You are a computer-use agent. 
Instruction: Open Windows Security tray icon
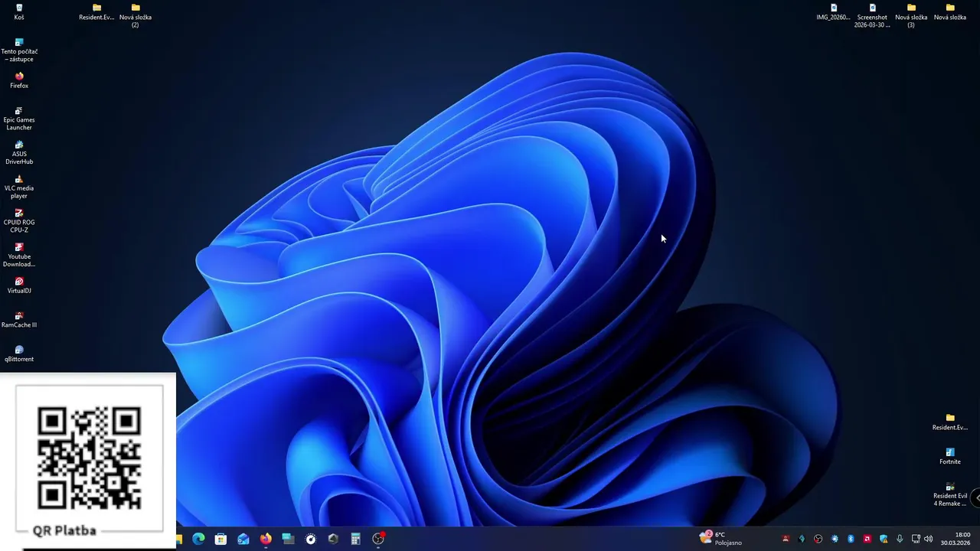point(884,539)
